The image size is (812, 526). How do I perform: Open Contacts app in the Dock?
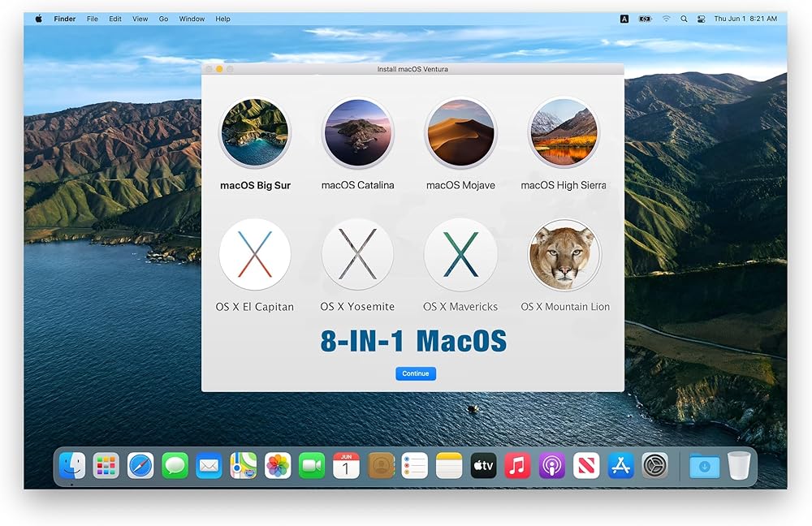[381, 465]
